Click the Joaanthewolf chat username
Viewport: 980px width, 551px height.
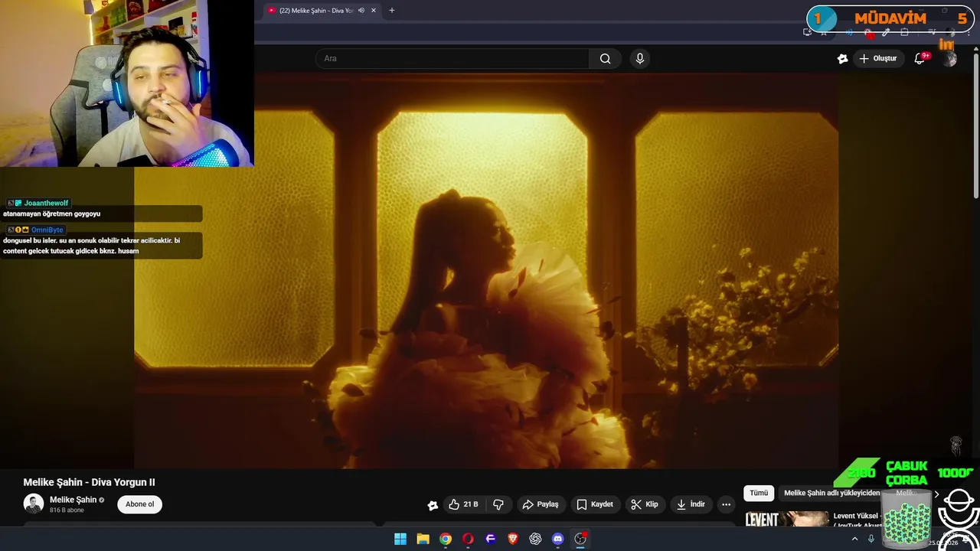pyautogui.click(x=46, y=203)
